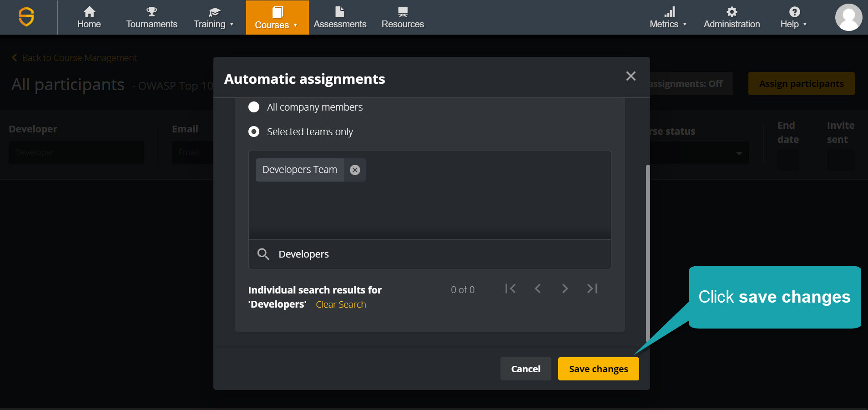
Task: Open the Courses dropdown menu
Action: [x=277, y=17]
